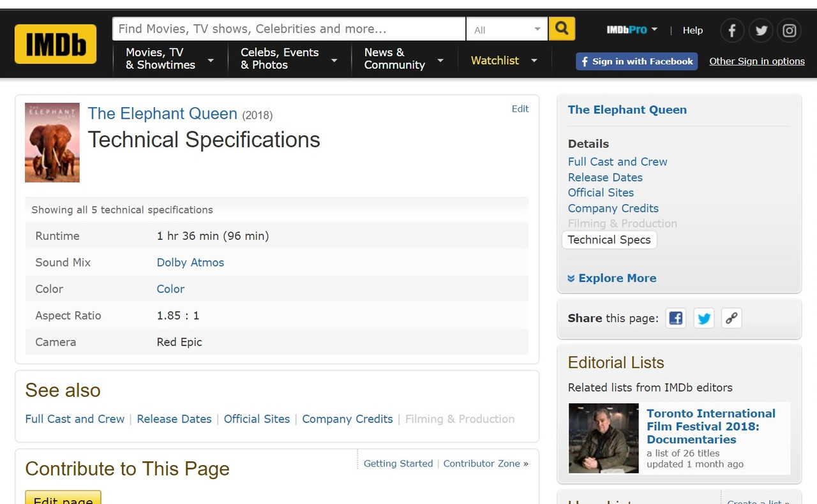817x504 pixels.
Task: Copy page link via chain icon
Action: pos(731,318)
